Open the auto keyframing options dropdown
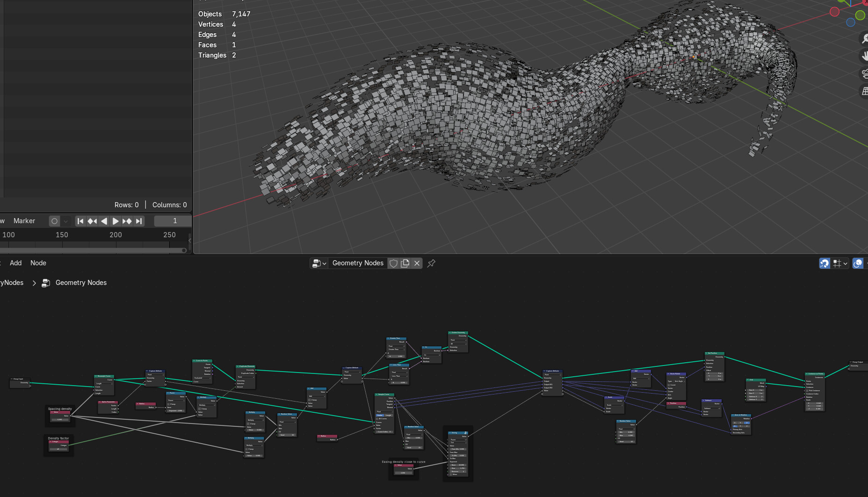The image size is (868, 497). click(65, 221)
